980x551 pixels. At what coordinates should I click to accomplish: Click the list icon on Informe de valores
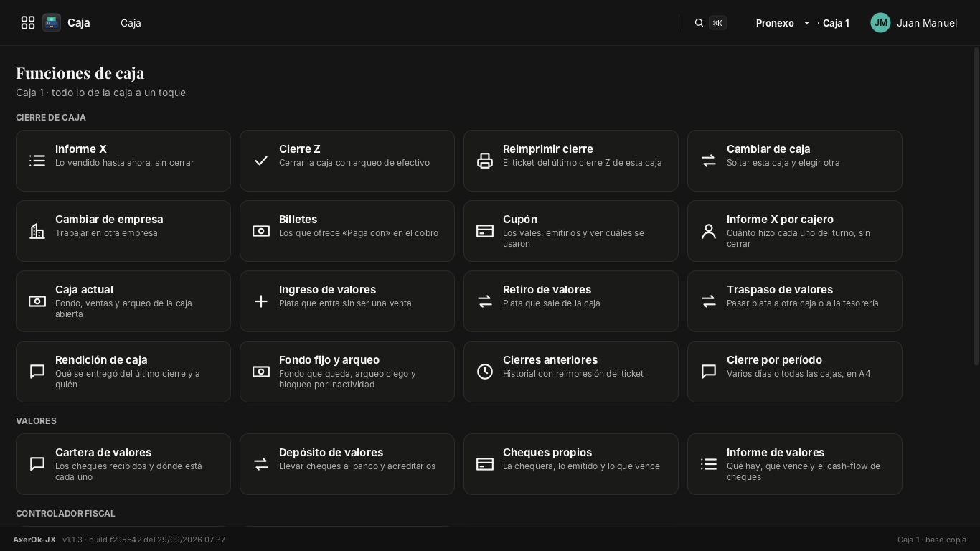tap(709, 464)
